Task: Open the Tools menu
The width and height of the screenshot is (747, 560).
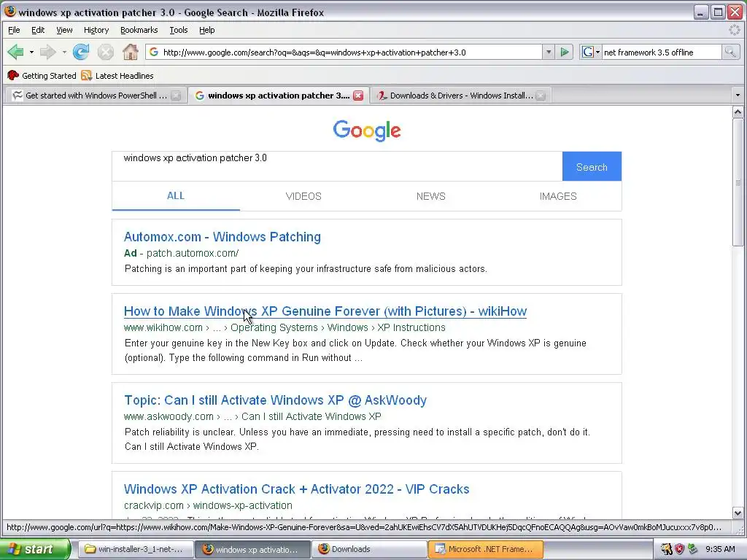Action: click(x=179, y=30)
